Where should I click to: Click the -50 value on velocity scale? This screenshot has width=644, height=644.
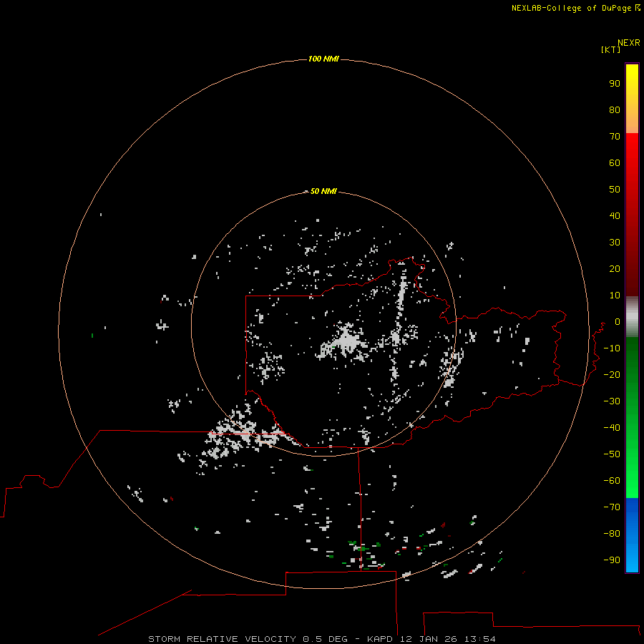[612, 454]
